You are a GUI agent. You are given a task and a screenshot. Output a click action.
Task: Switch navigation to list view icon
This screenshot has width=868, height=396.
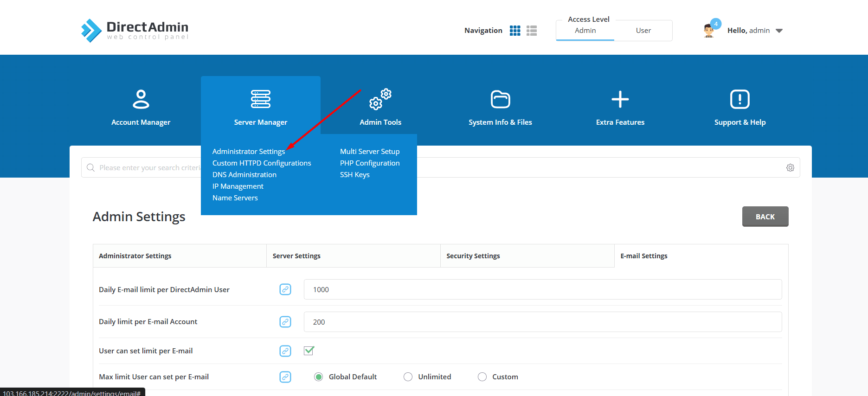[x=532, y=31]
